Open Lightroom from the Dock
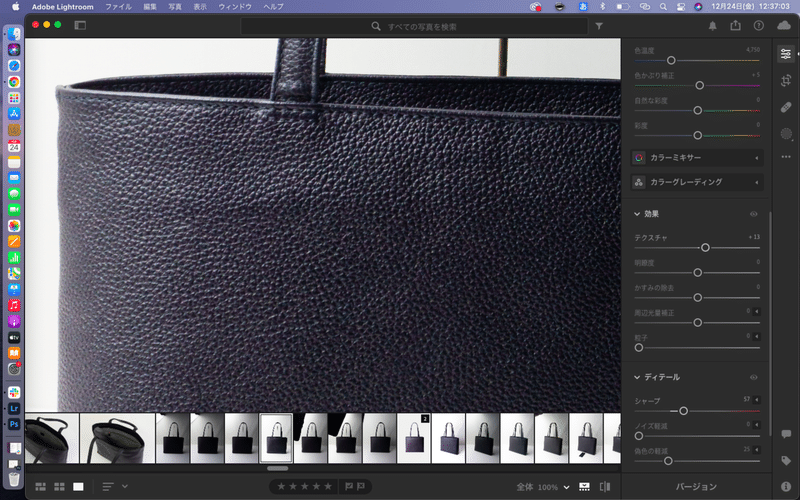 coord(14,408)
